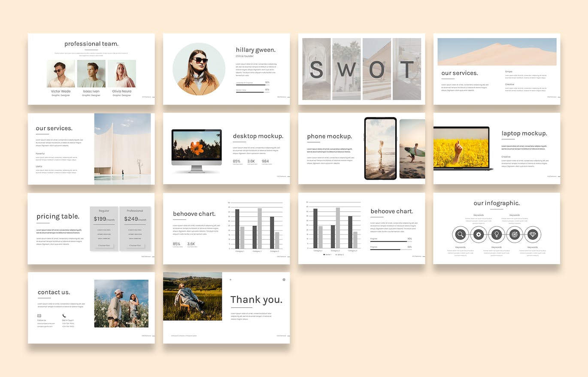The image size is (588, 377).
Task: Click the plus icon on Thank you slide
Action: [230, 280]
